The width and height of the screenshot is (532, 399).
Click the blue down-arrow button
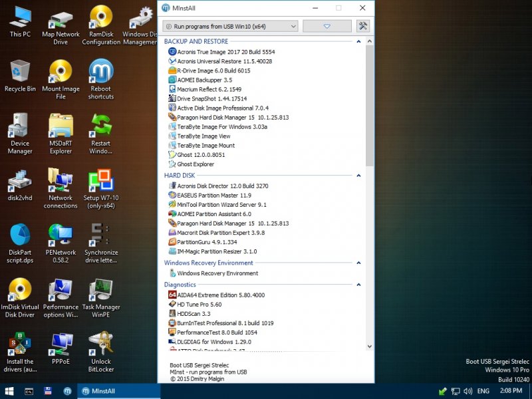[327, 26]
